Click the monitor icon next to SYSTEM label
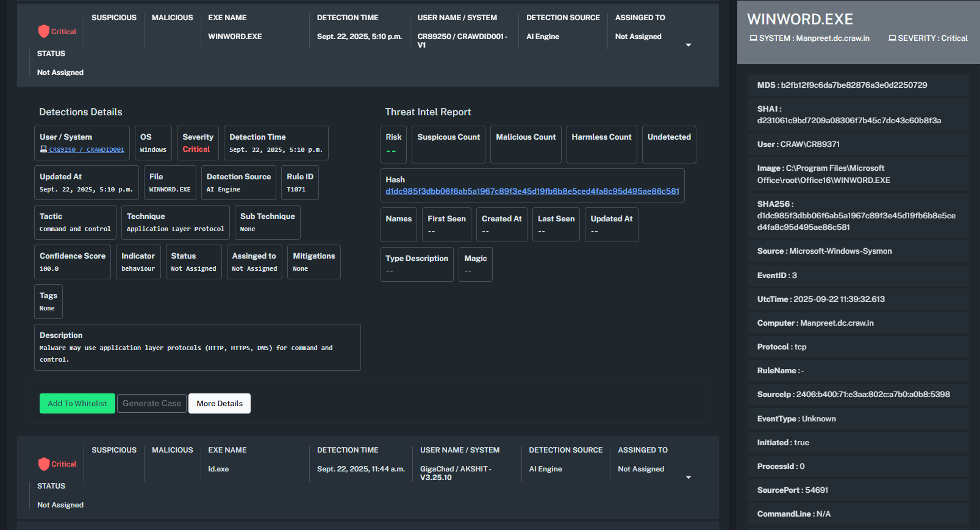Image resolution: width=980 pixels, height=530 pixels. pyautogui.click(x=753, y=38)
